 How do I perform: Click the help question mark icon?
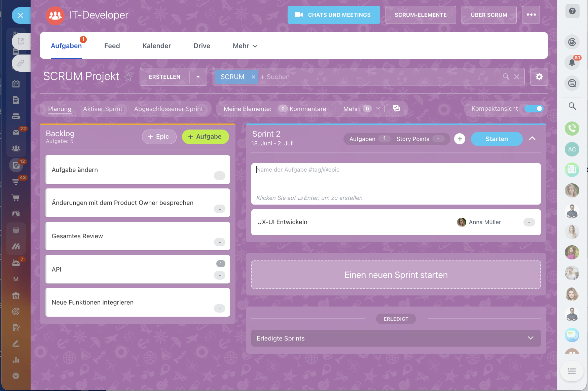tap(572, 11)
